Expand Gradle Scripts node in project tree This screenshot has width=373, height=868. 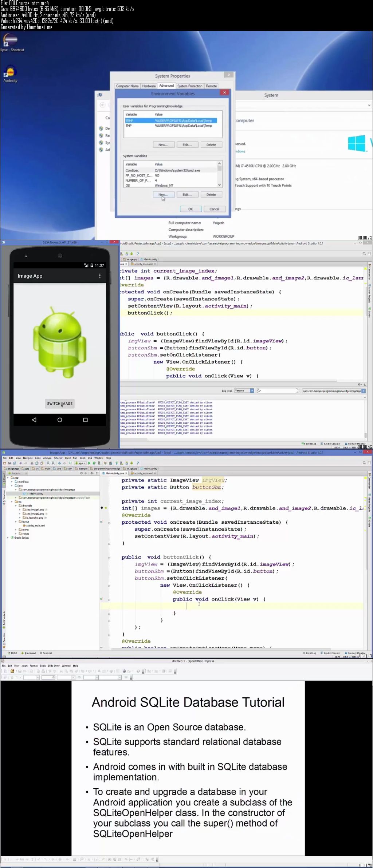8,538
